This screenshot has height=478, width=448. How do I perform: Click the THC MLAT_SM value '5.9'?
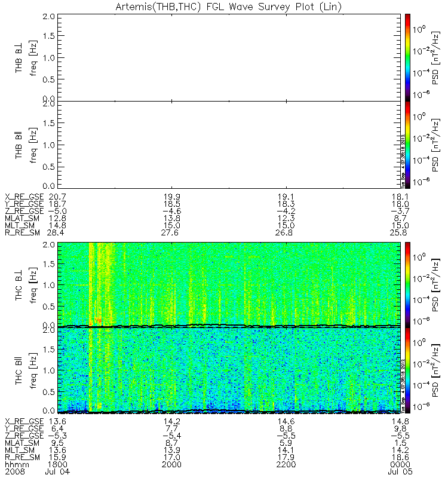[x=286, y=443]
